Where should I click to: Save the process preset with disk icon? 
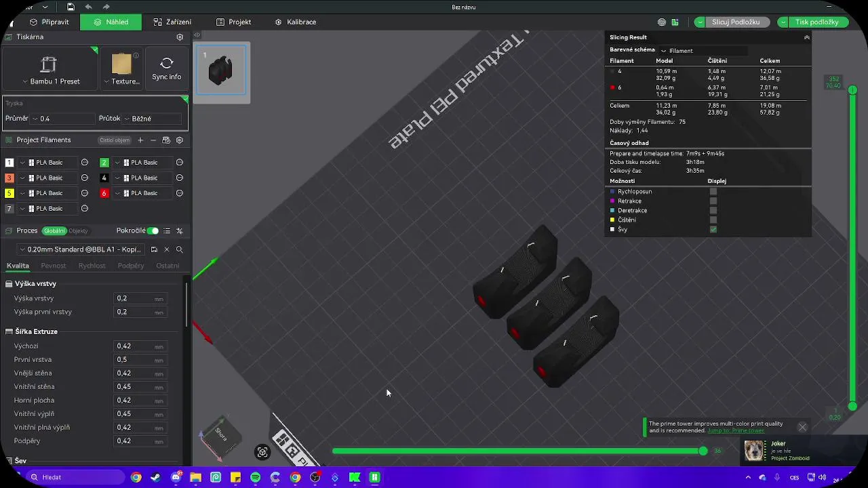pos(154,249)
